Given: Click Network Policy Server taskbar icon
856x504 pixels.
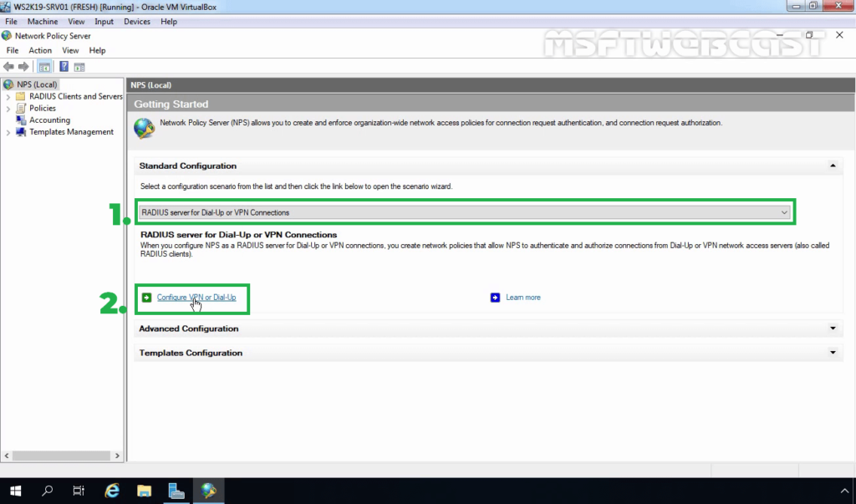Looking at the screenshot, I should click(208, 491).
